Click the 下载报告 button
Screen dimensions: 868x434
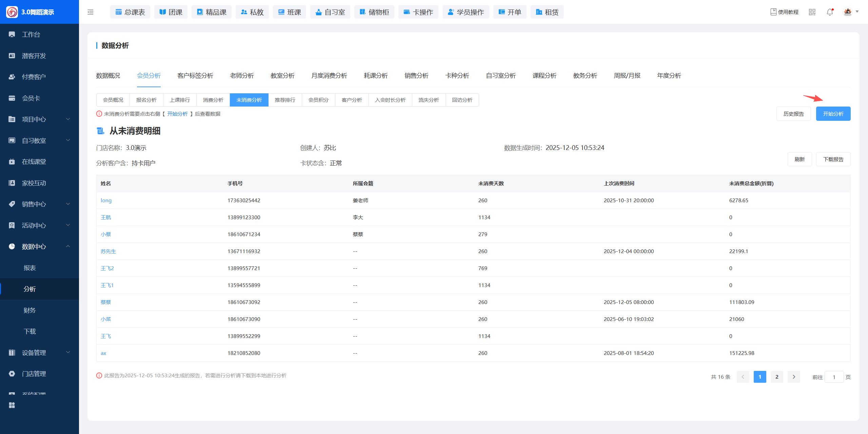(833, 159)
